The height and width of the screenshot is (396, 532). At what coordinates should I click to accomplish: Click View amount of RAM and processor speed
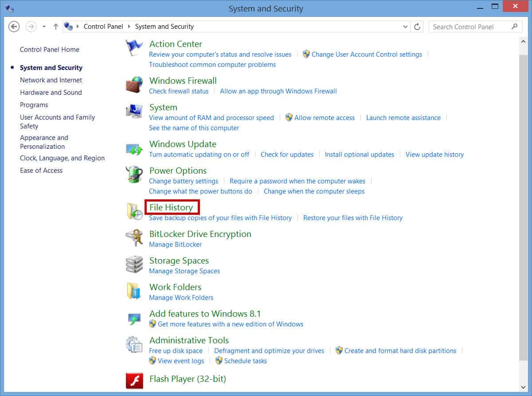coord(211,118)
